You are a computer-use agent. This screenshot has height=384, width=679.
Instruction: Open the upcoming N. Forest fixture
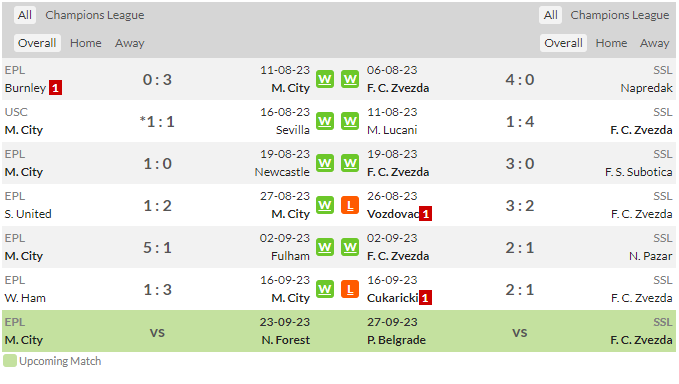click(285, 340)
